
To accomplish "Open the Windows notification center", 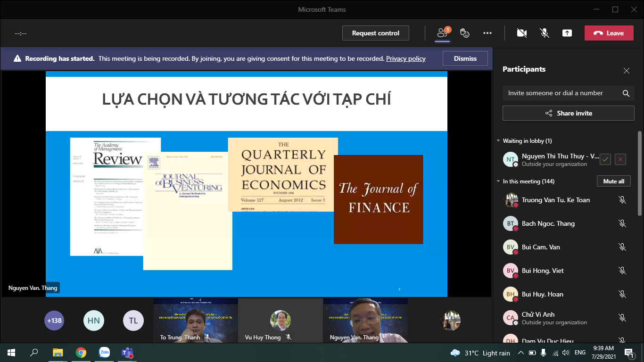I will (x=629, y=353).
